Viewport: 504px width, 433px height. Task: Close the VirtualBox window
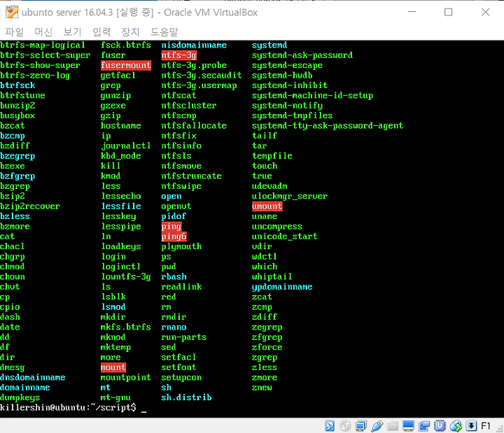pyautogui.click(x=486, y=12)
